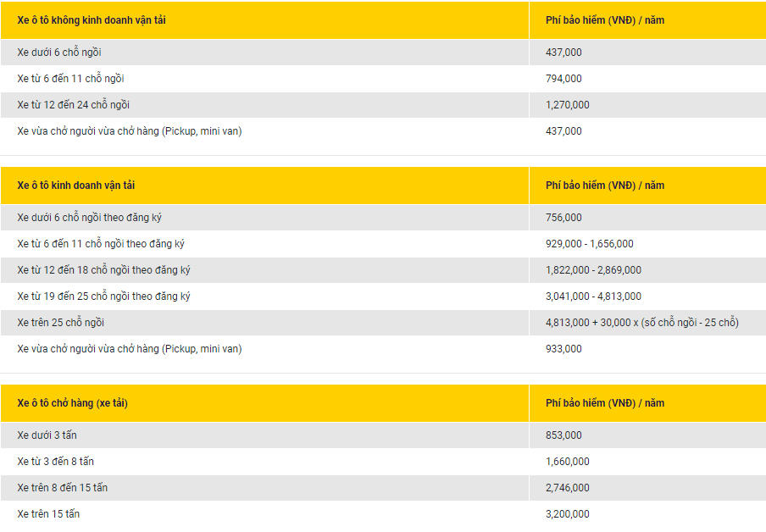Select the 'Xe trên 25 chỗ ngồi' row

[61, 323]
